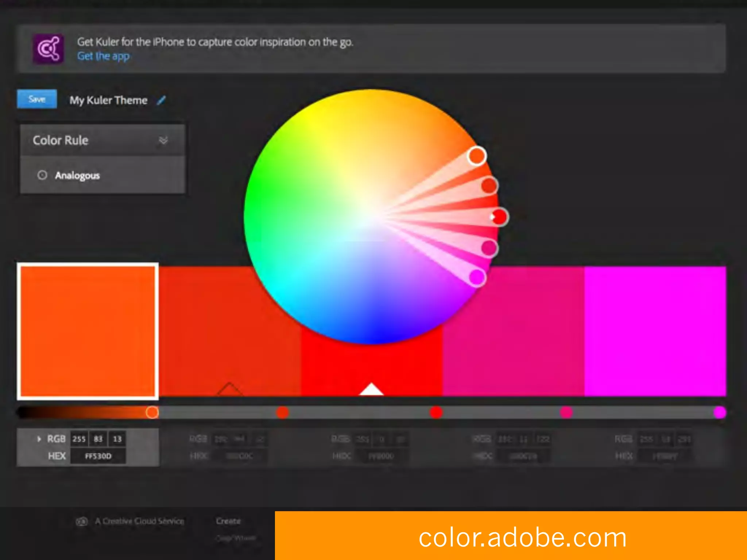
Task: Select the pink-magenta marker on color wheel
Action: [x=489, y=248]
